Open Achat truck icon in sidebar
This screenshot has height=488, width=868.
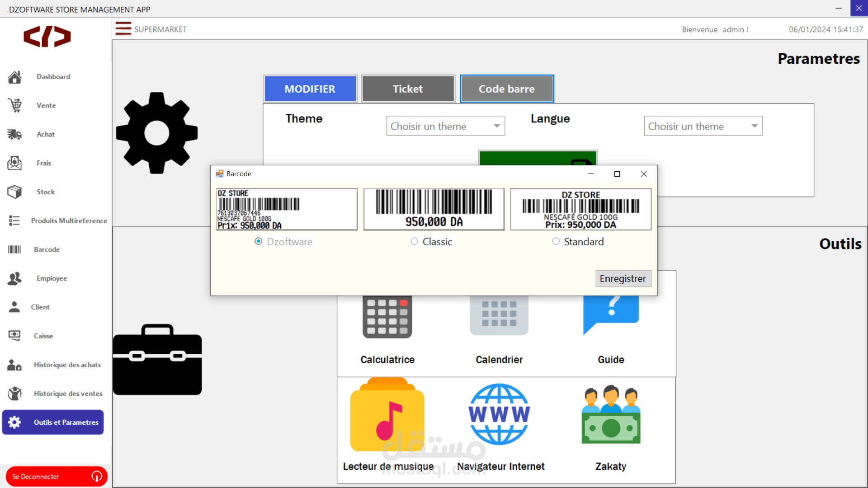point(15,134)
